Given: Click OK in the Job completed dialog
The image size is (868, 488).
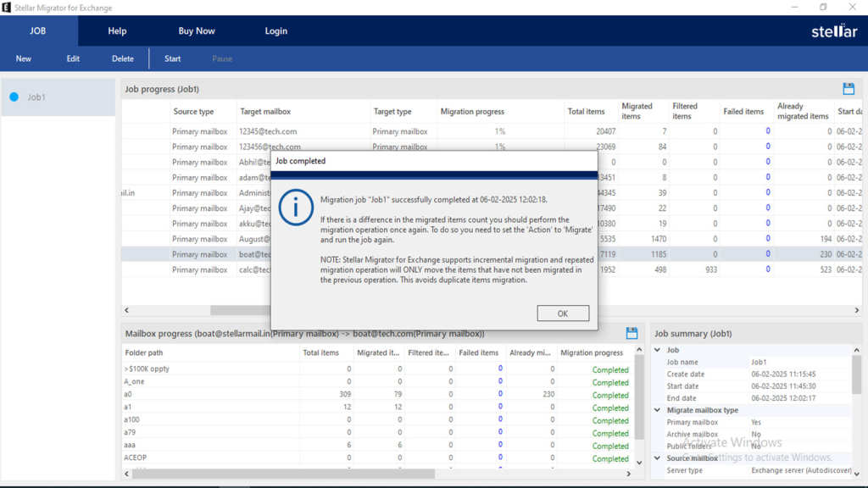Looking at the screenshot, I should [563, 313].
